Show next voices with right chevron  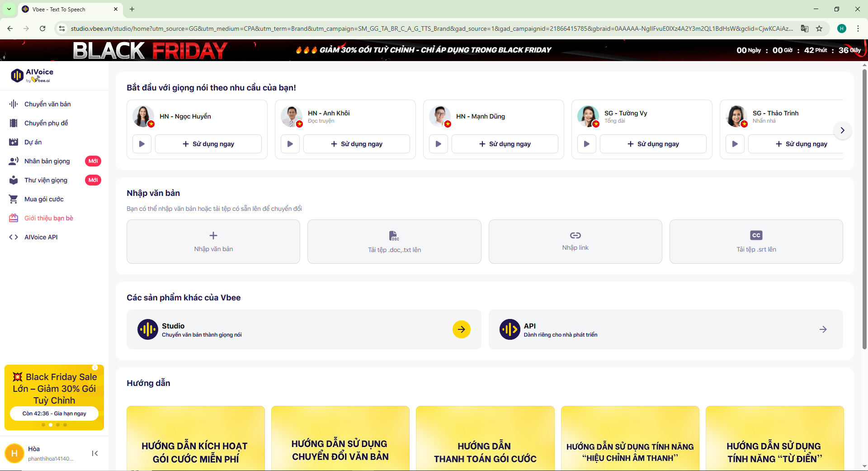pyautogui.click(x=842, y=130)
